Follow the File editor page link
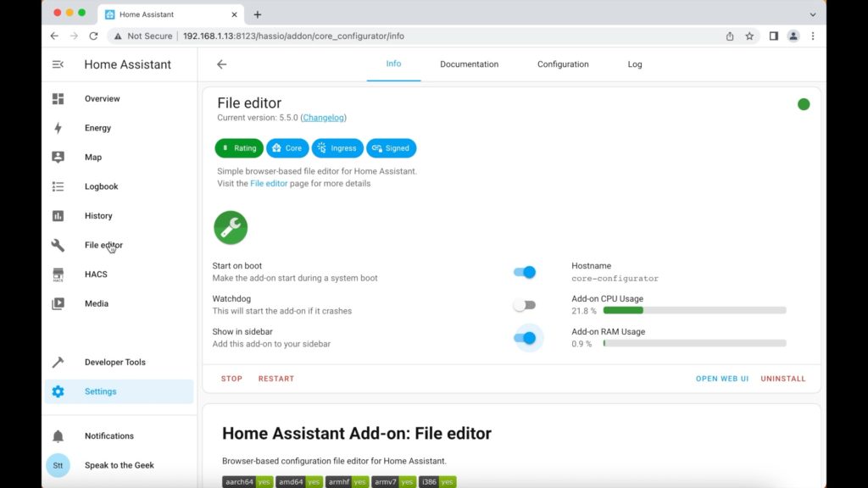This screenshot has width=868, height=488. [x=269, y=183]
